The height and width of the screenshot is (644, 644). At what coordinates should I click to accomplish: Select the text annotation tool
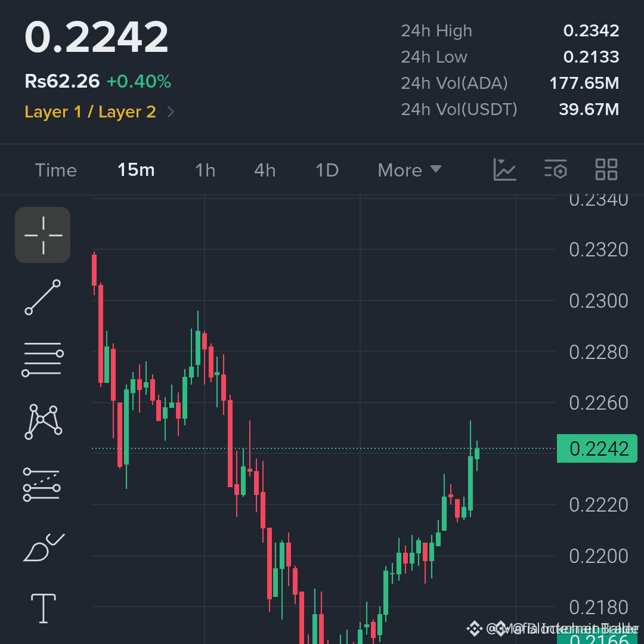tap(43, 608)
